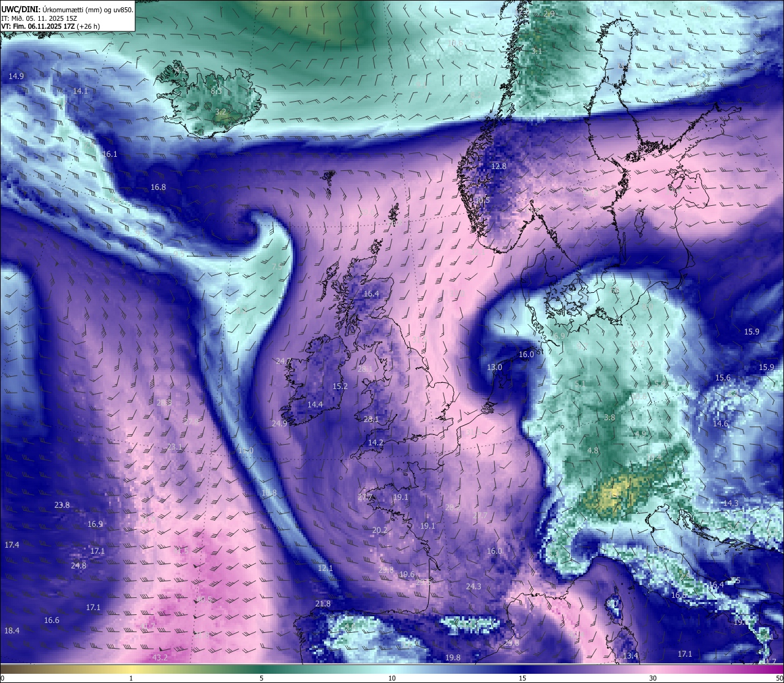The height and width of the screenshot is (683, 784).
Task: Click the 15.2 value over Ireland
Action: pyautogui.click(x=340, y=386)
